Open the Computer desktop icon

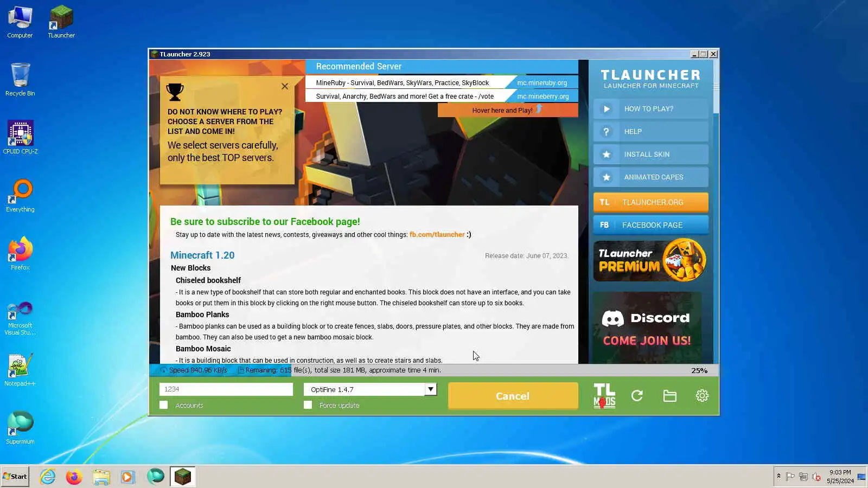(x=20, y=22)
